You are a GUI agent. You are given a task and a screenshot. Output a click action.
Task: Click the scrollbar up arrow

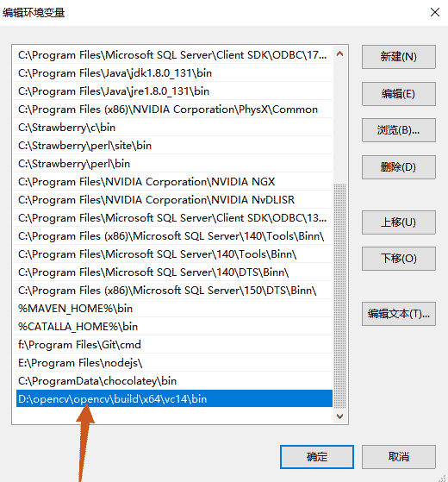tap(339, 54)
